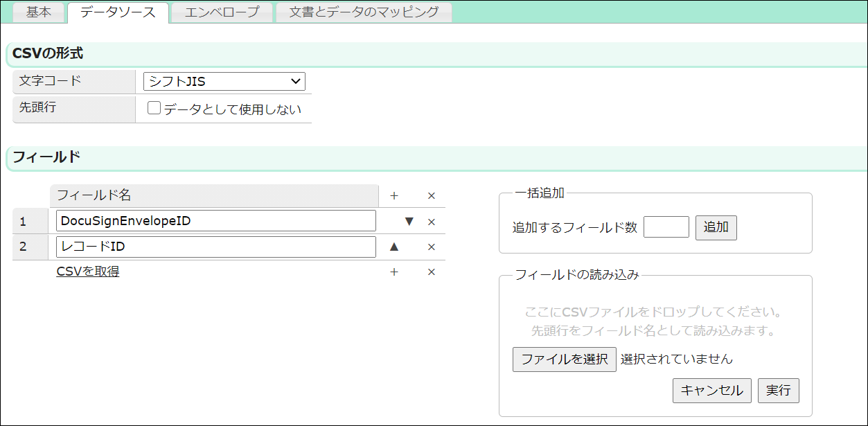Click the キャンセル button
868x426 pixels.
click(x=711, y=390)
